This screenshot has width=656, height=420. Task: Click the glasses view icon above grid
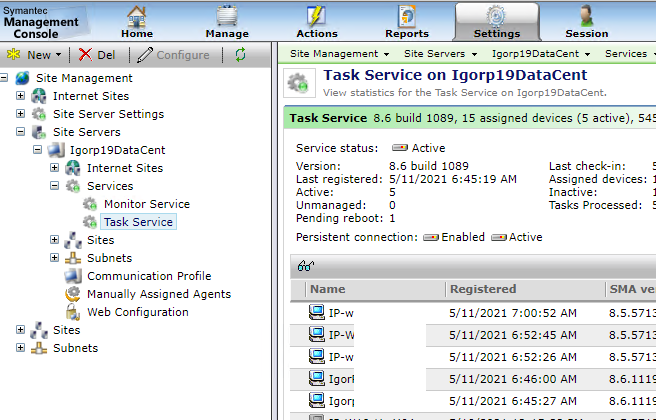[306, 266]
